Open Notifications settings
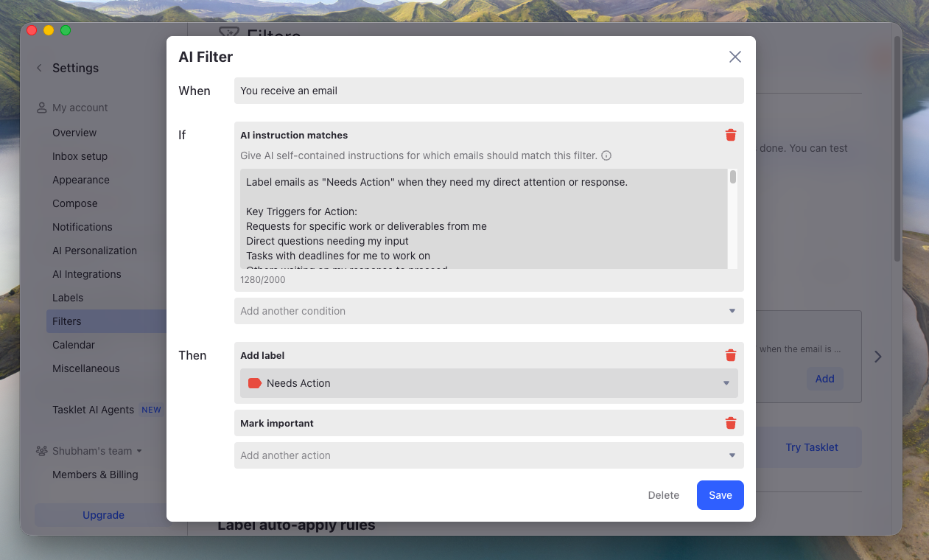 coord(83,227)
